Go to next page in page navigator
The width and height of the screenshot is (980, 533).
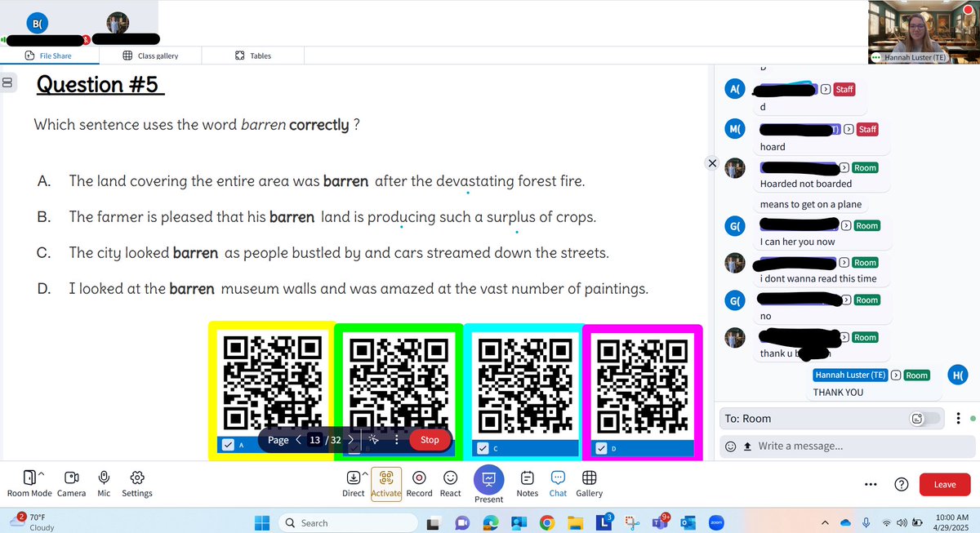(351, 440)
